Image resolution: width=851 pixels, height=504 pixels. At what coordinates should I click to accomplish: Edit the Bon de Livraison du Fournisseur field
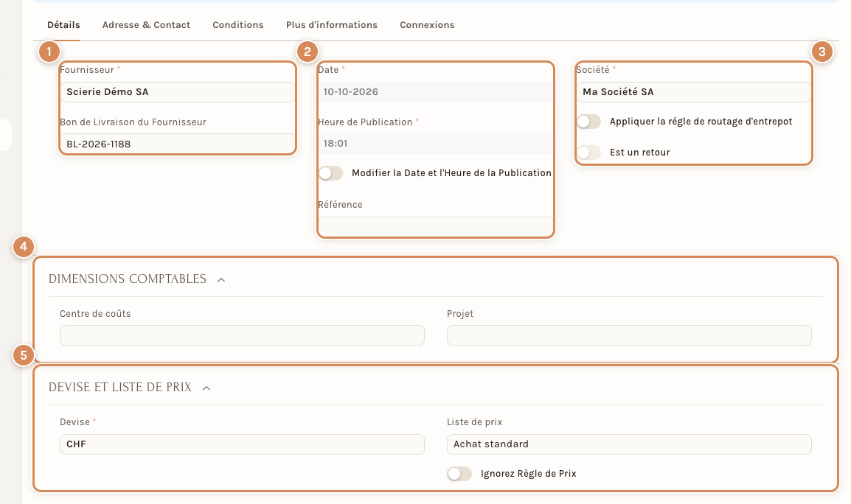[178, 144]
